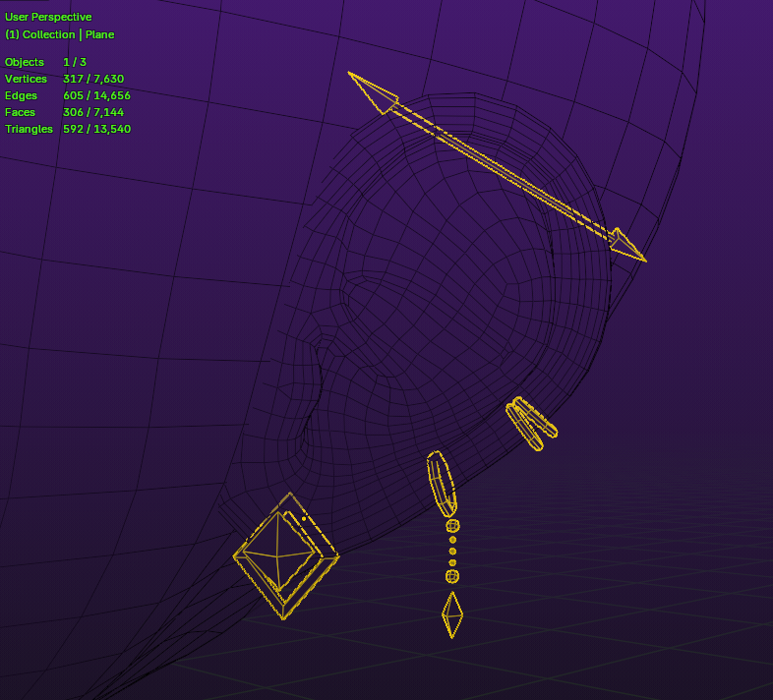Select the double hoop rings on ear rim
The height and width of the screenshot is (700, 773).
click(531, 424)
